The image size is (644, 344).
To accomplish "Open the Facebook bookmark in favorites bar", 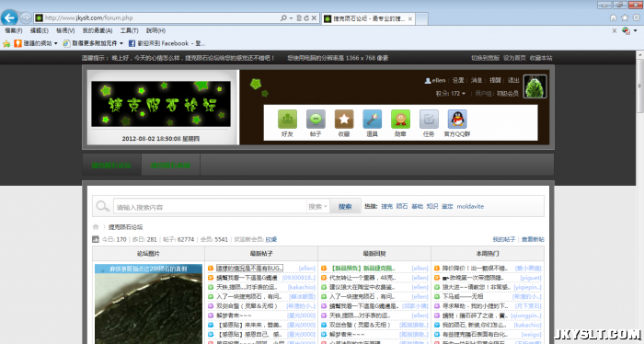I will point(167,43).
